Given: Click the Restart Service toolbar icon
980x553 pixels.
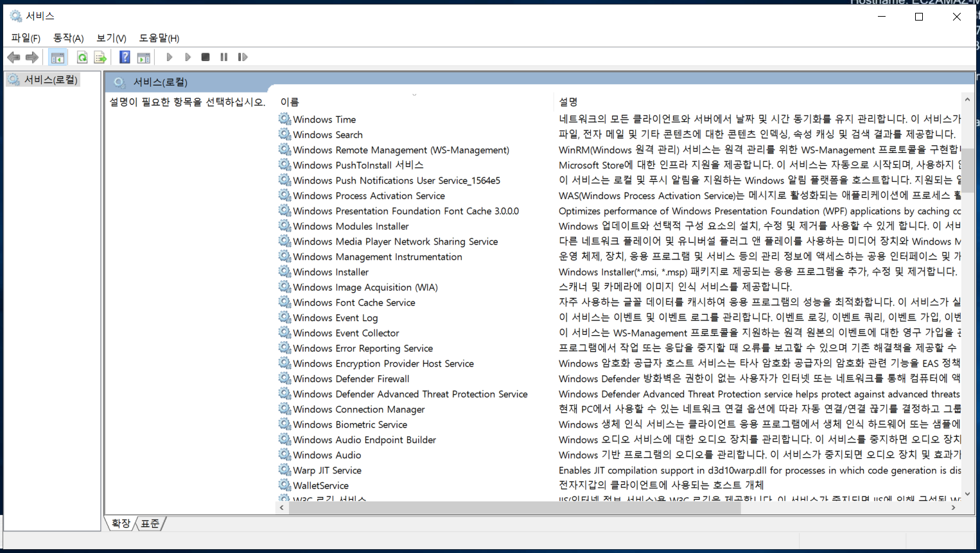Looking at the screenshot, I should click(243, 57).
